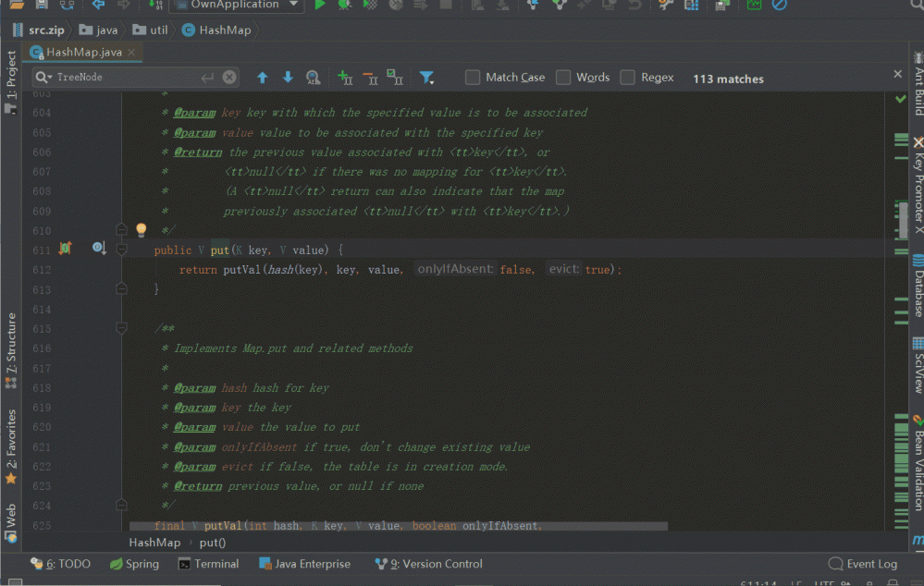This screenshot has height=586, width=924.
Task: Click the Debug bug icon in toolbar
Action: [344, 5]
